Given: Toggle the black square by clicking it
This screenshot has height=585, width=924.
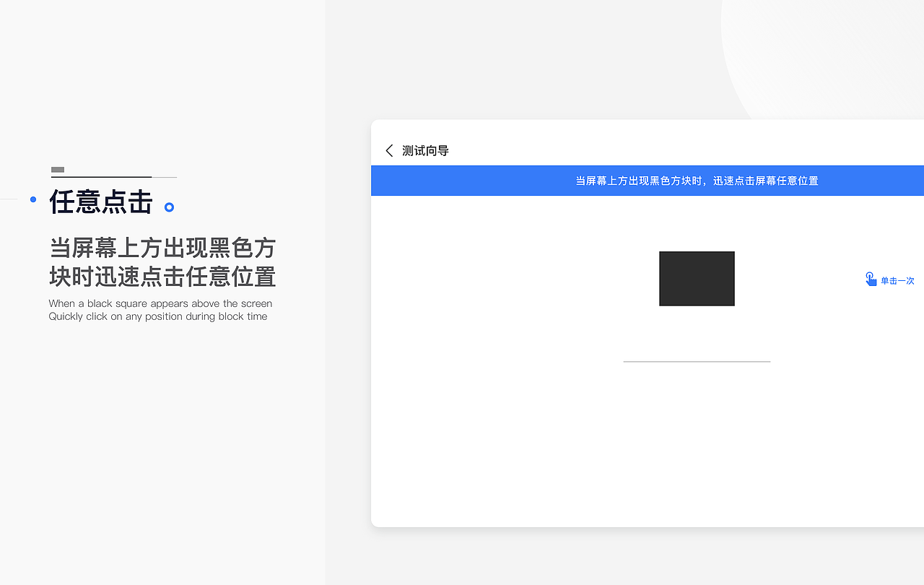Looking at the screenshot, I should [697, 279].
